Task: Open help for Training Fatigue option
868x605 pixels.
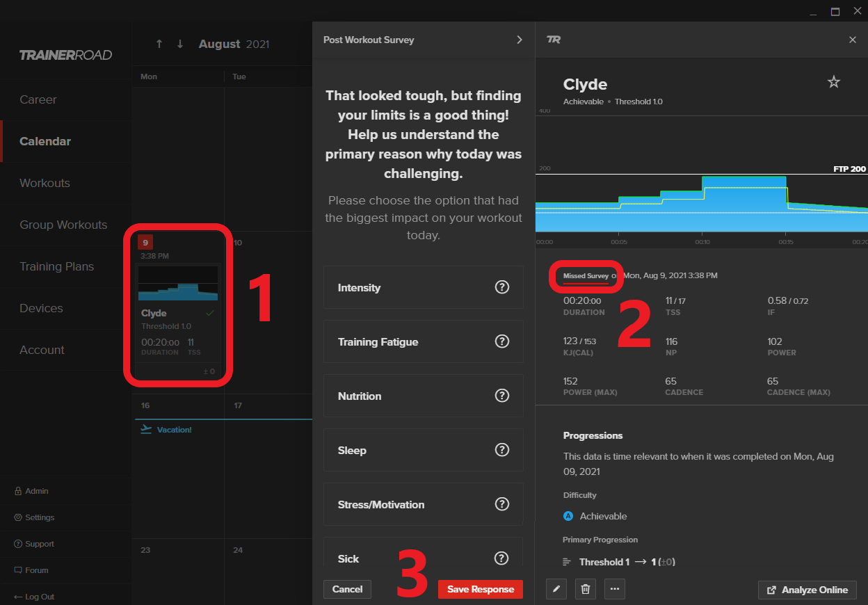Action: pyautogui.click(x=501, y=341)
